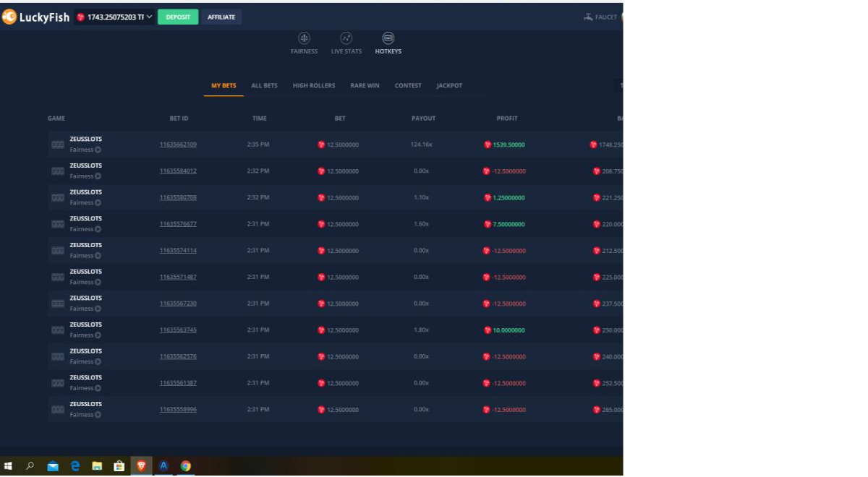This screenshot has width=868, height=477.
Task: Open Brave browser in the taskbar
Action: [141, 466]
